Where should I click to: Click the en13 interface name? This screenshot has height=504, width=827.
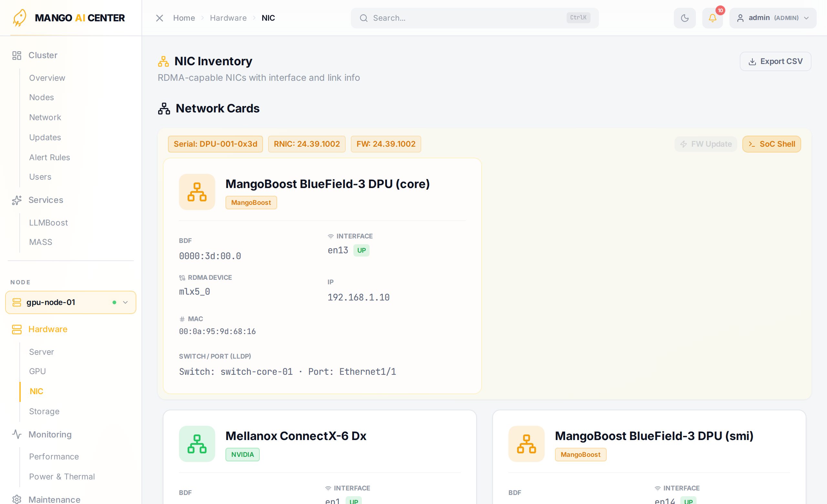338,250
